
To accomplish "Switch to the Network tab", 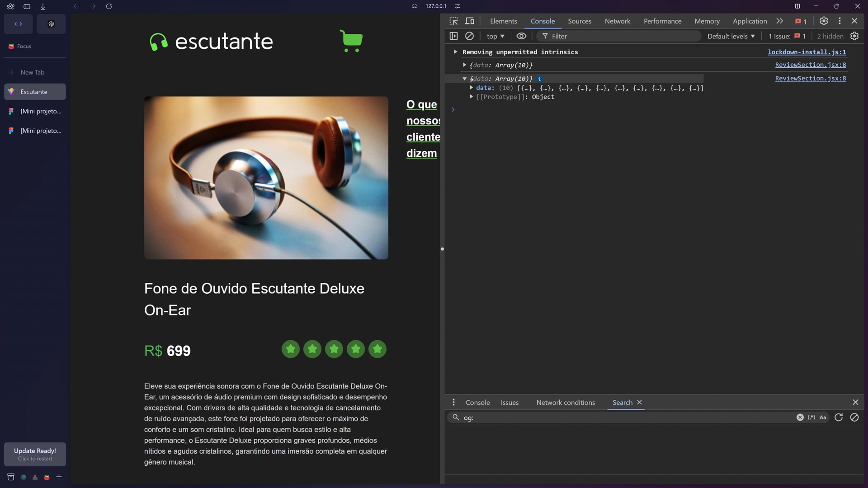I will (617, 21).
